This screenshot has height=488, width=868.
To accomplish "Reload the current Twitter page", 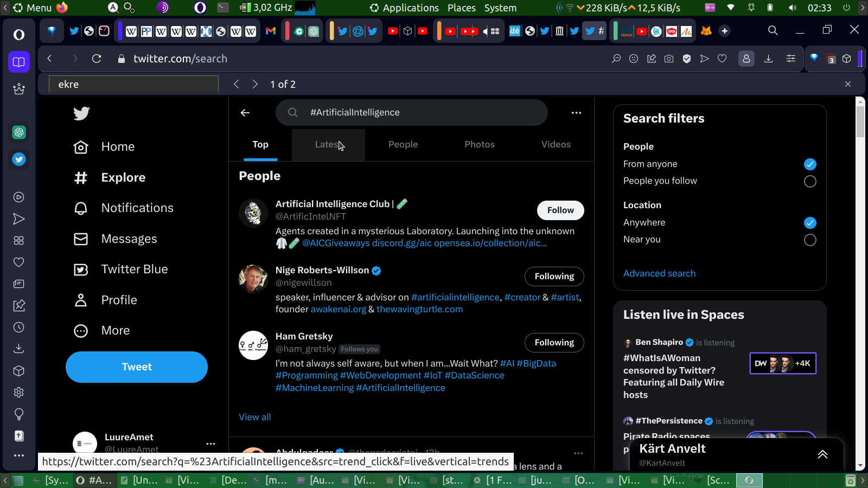I will [x=97, y=59].
